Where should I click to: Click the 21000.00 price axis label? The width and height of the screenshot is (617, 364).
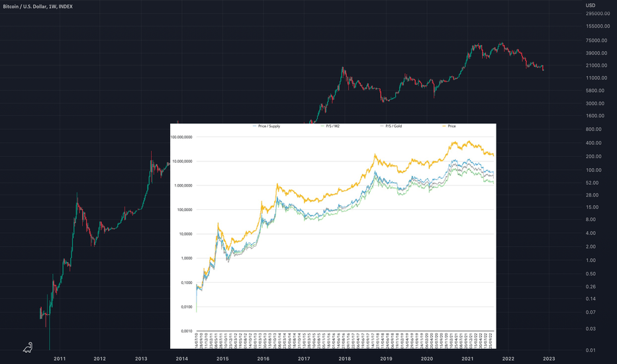click(x=596, y=66)
